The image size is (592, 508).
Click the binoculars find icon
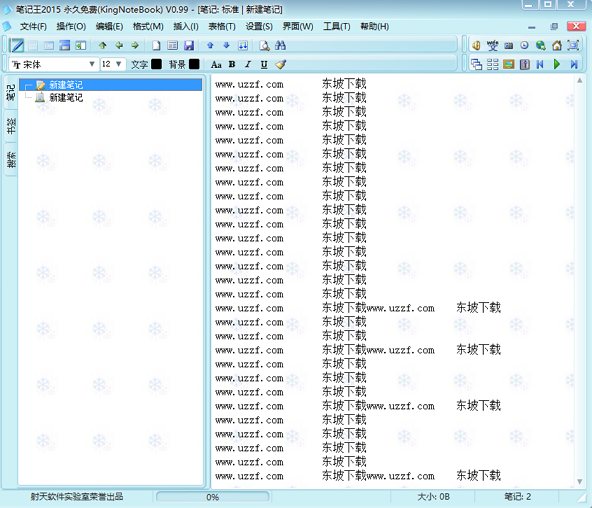[x=280, y=46]
